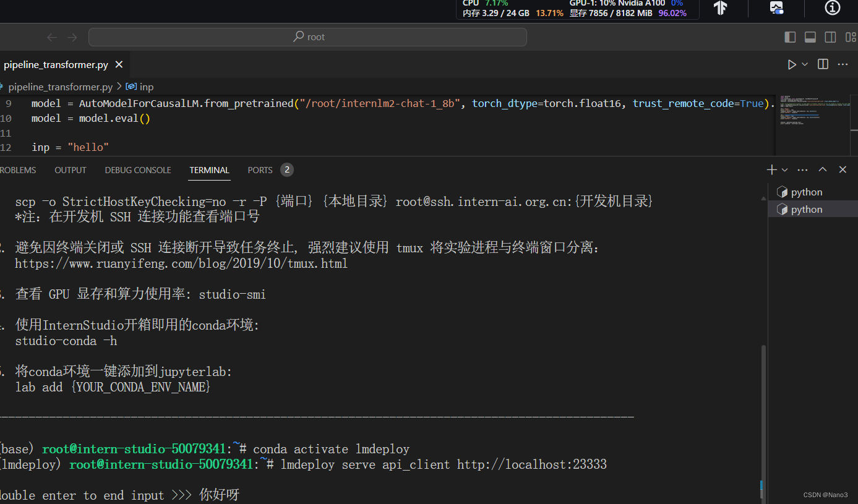
Task: Open the ruanyifeng tmux blog link
Action: 181,263
